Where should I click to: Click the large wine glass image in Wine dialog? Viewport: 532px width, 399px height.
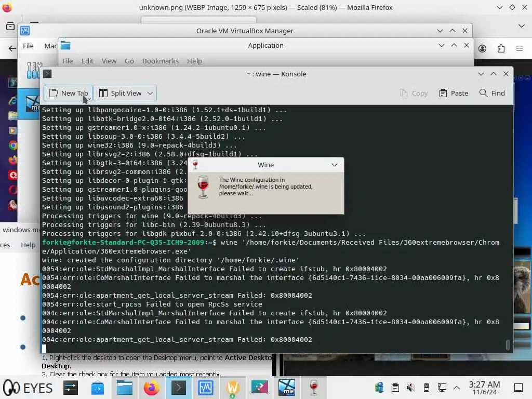coord(203,187)
